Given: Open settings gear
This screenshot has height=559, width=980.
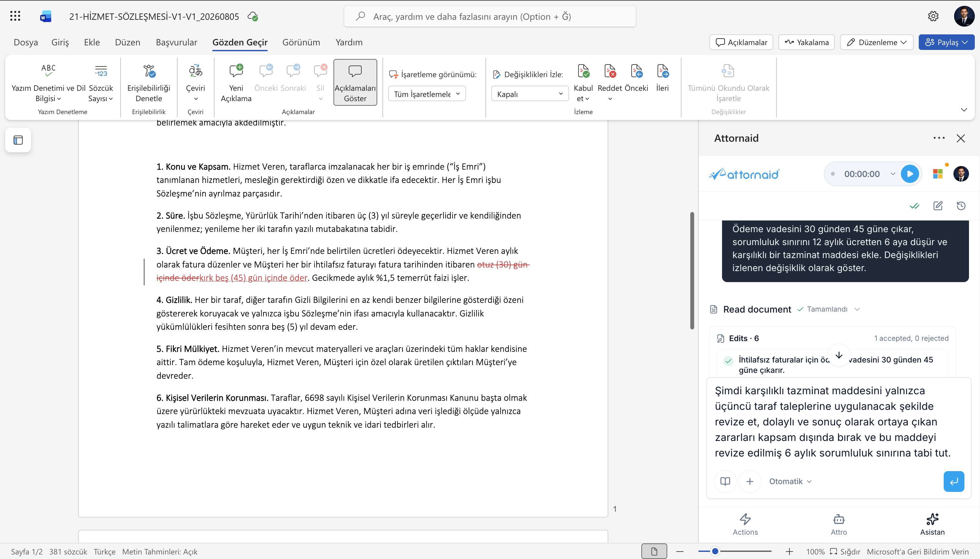Looking at the screenshot, I should coord(933,16).
